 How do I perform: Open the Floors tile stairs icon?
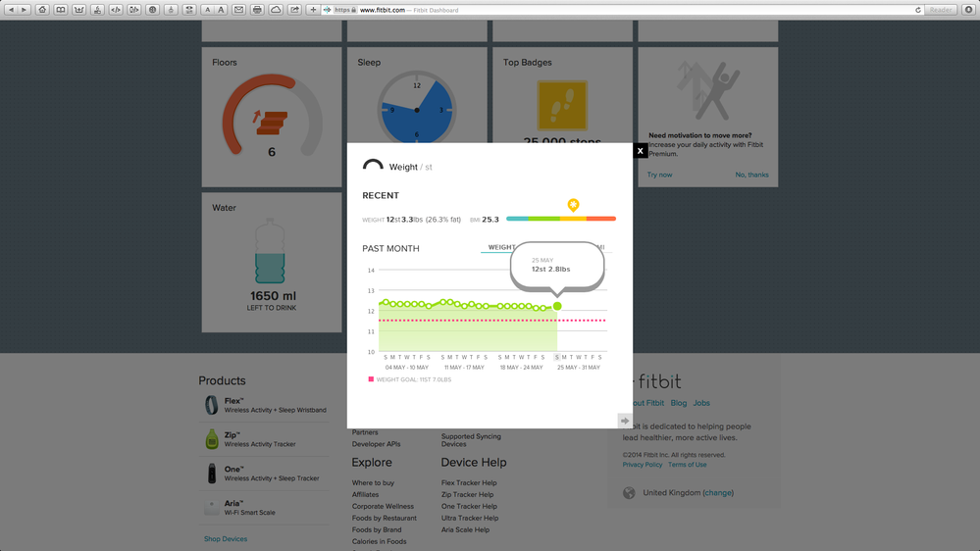point(270,122)
